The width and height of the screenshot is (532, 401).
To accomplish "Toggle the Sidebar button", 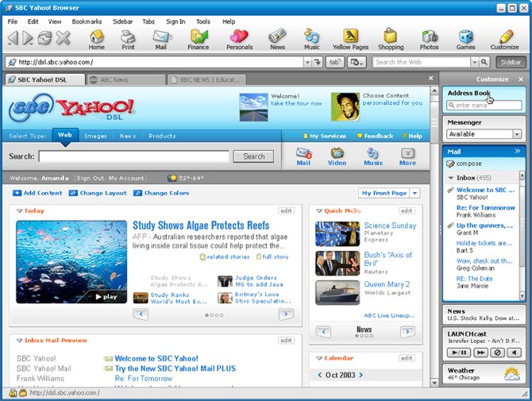I will pyautogui.click(x=511, y=62).
